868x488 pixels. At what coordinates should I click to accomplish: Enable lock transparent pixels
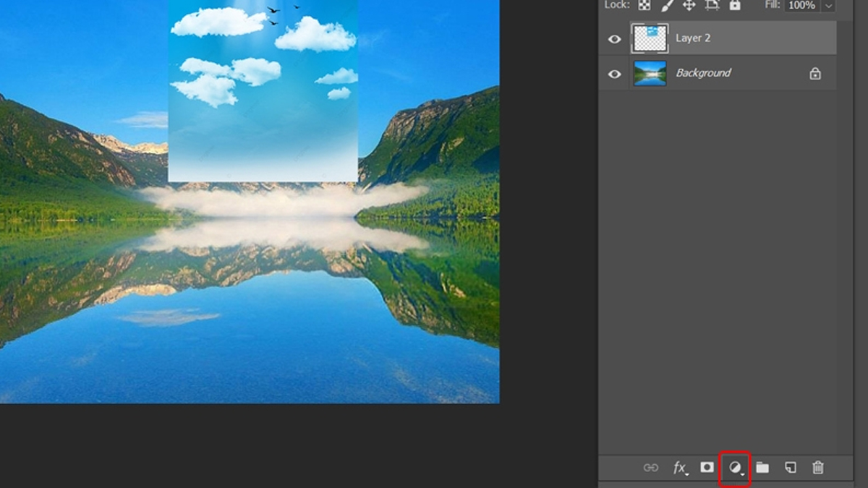pyautogui.click(x=644, y=6)
